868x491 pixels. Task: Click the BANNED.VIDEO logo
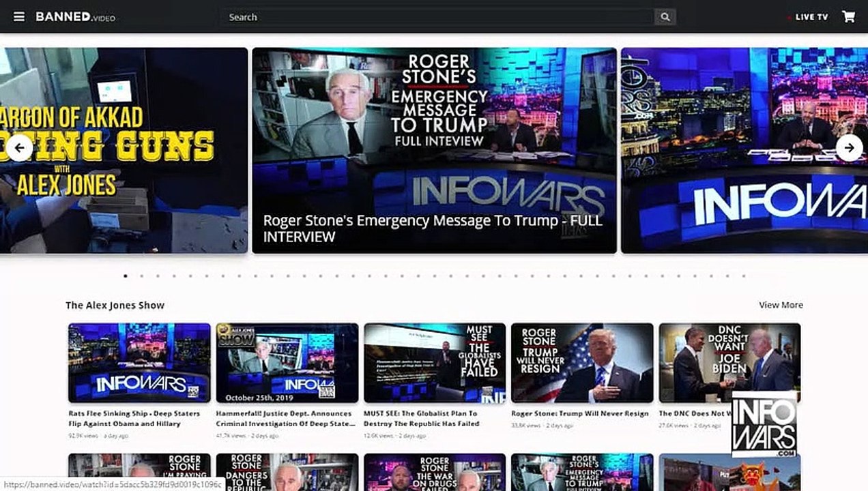tap(75, 16)
